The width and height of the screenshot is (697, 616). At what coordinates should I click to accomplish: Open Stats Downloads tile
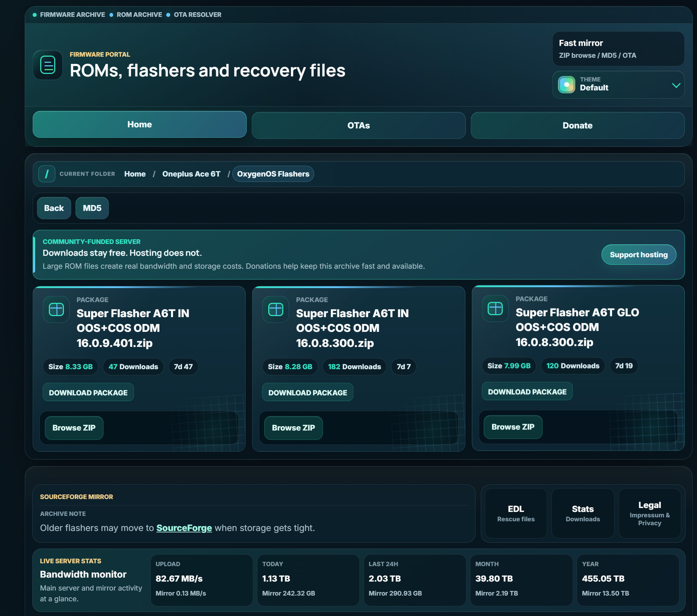pyautogui.click(x=583, y=513)
